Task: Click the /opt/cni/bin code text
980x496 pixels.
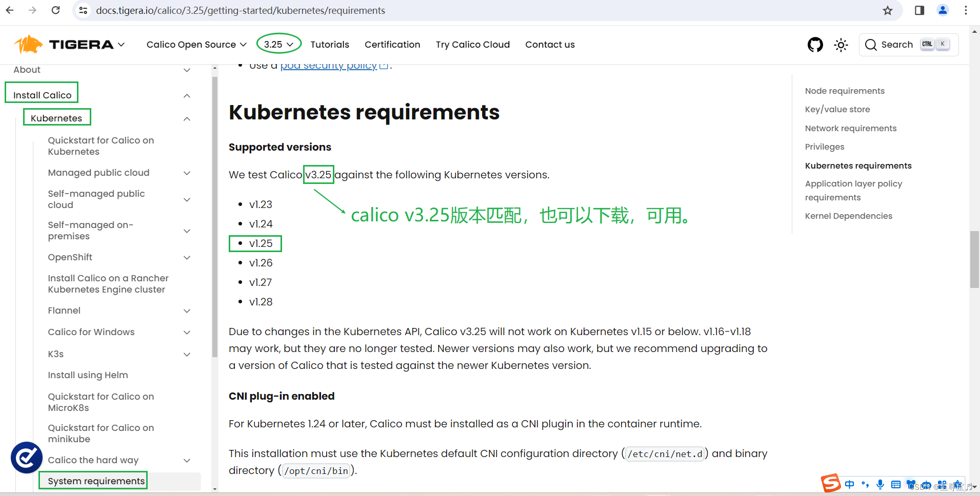Action: [x=316, y=471]
